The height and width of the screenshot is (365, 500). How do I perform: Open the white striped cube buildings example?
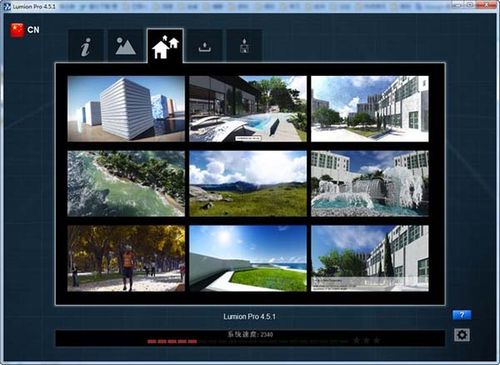126,109
